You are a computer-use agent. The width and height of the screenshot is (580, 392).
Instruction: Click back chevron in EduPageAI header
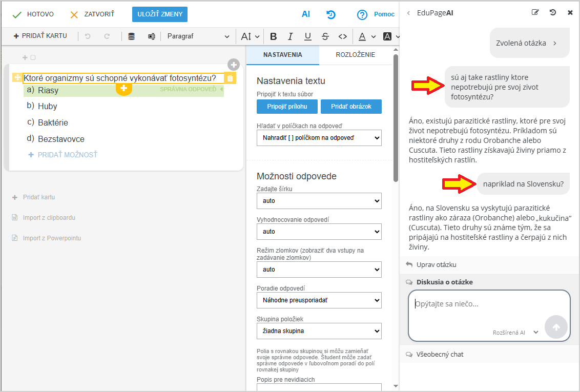click(408, 13)
